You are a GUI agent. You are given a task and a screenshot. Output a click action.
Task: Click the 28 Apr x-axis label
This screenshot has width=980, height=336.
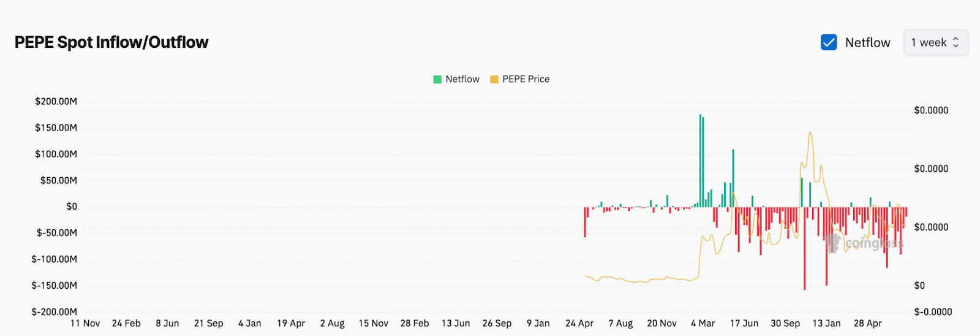click(x=867, y=323)
